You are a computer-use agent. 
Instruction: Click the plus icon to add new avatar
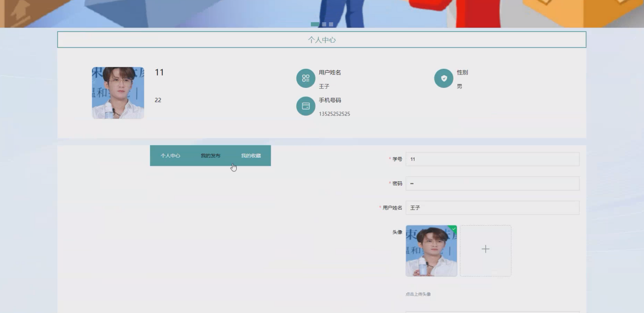[x=485, y=249]
